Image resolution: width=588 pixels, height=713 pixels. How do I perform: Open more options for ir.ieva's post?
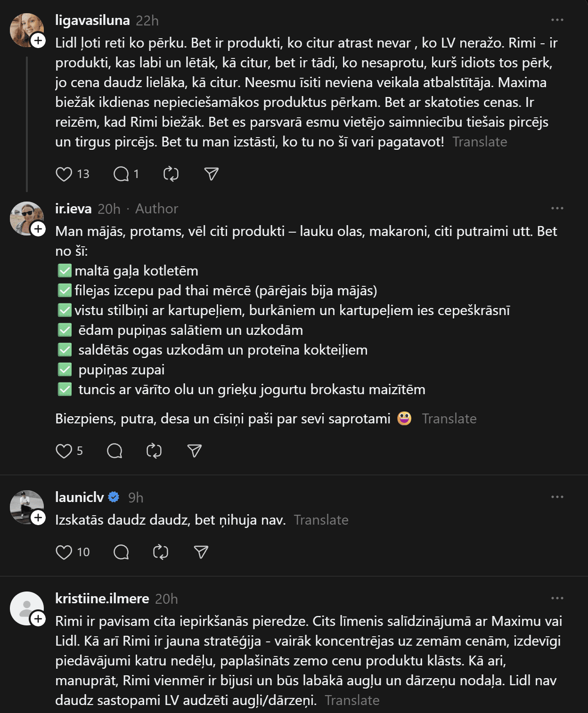(x=557, y=208)
